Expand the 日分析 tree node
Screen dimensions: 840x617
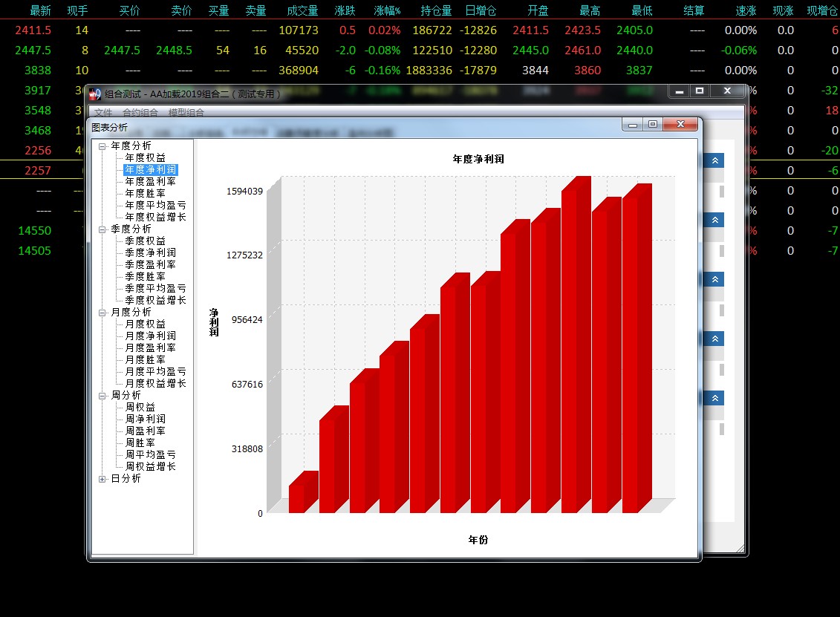pyautogui.click(x=102, y=479)
